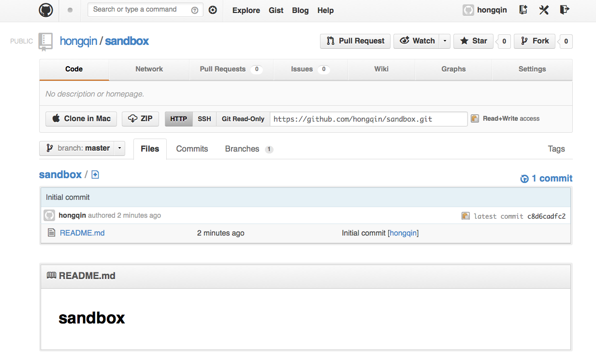This screenshot has height=364, width=596.
Task: Click No description or homepage text
Action: click(x=95, y=94)
